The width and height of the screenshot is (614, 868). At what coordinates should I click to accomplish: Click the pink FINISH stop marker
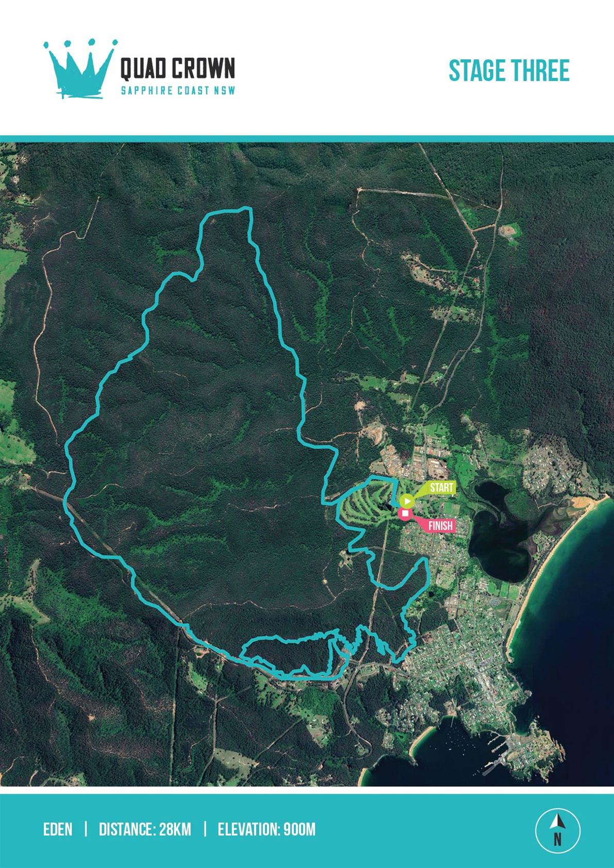(405, 513)
